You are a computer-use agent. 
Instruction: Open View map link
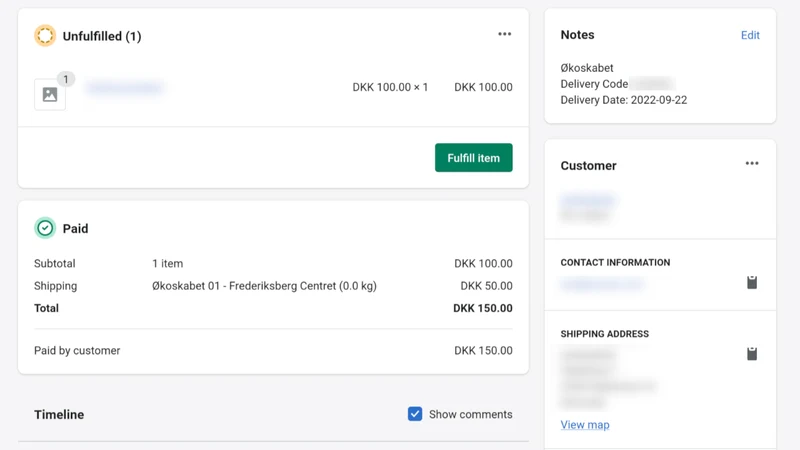pos(585,424)
